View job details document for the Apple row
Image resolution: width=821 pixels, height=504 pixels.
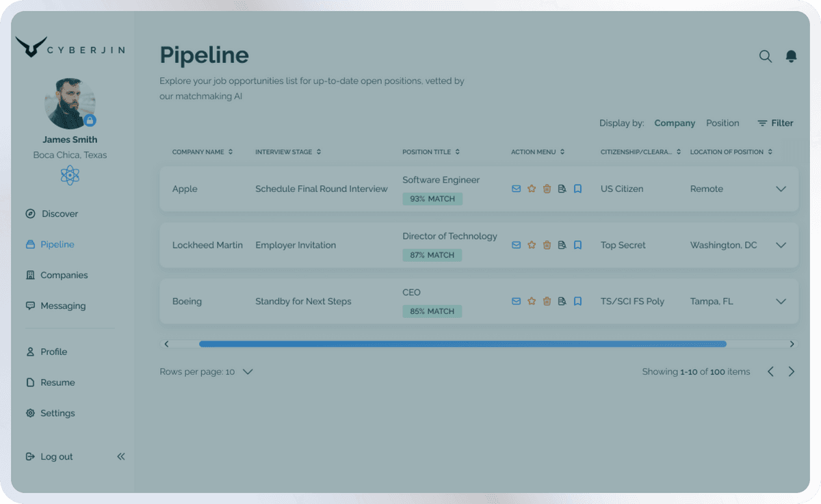562,189
